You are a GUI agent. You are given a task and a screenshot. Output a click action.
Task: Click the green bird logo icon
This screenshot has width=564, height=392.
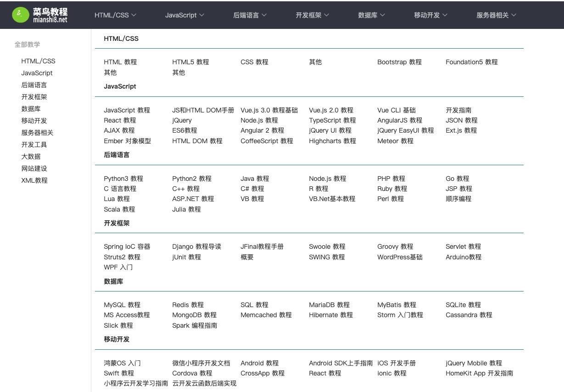[x=20, y=15]
